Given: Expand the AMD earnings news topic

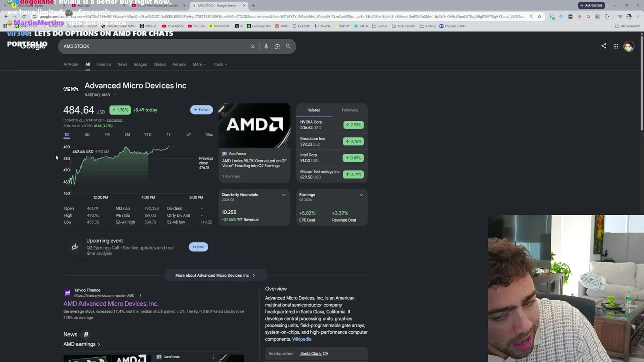Looking at the screenshot, I should [82, 344].
